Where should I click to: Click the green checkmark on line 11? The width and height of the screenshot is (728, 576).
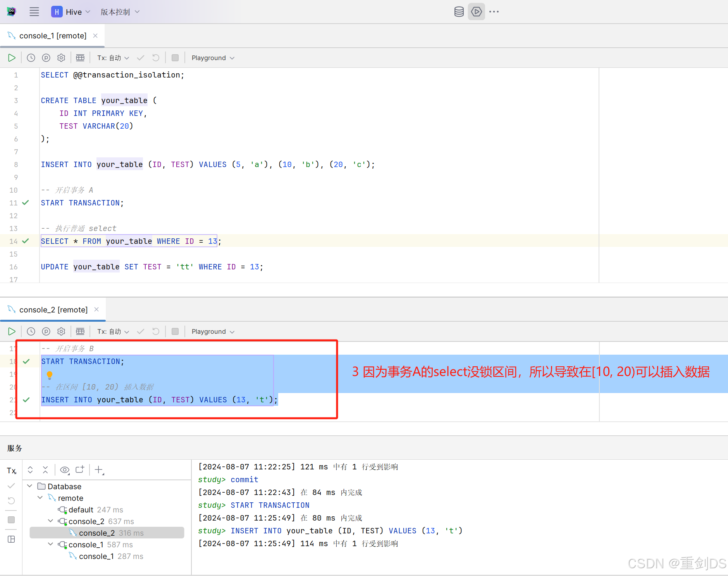click(26, 202)
